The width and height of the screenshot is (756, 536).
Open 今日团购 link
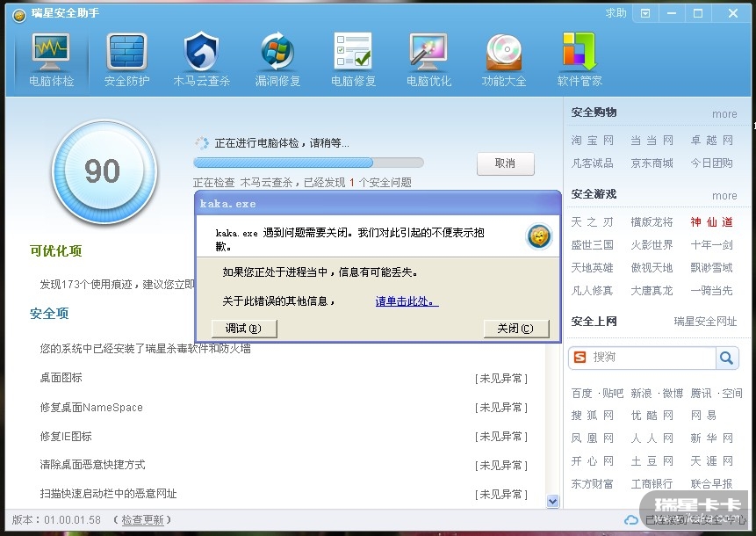click(711, 163)
